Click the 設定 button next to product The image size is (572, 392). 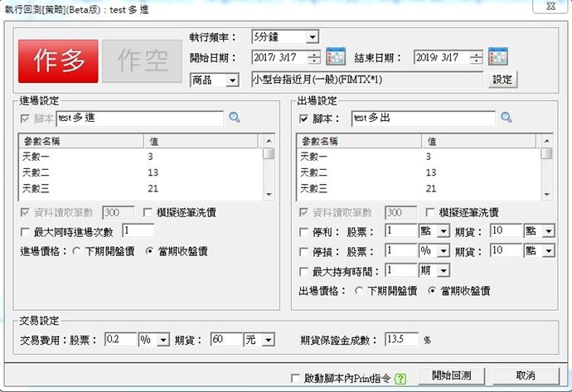[x=503, y=80]
